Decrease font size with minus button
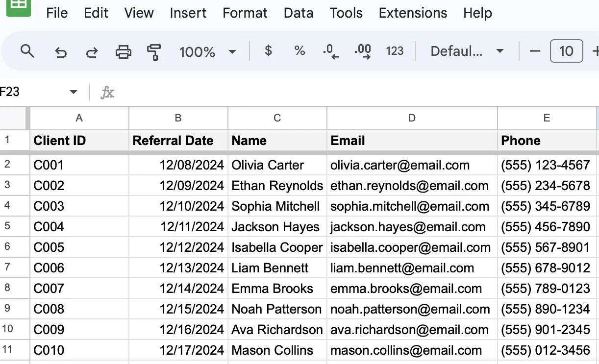 (x=535, y=51)
